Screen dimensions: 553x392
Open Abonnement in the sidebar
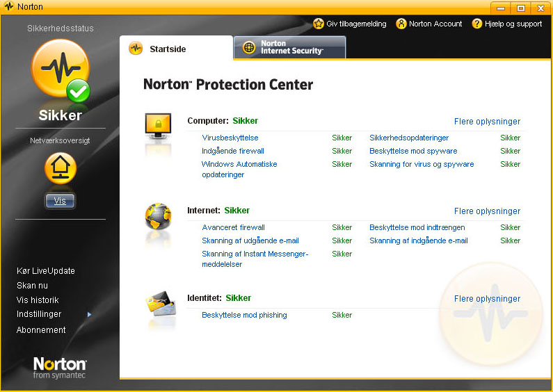pos(41,330)
